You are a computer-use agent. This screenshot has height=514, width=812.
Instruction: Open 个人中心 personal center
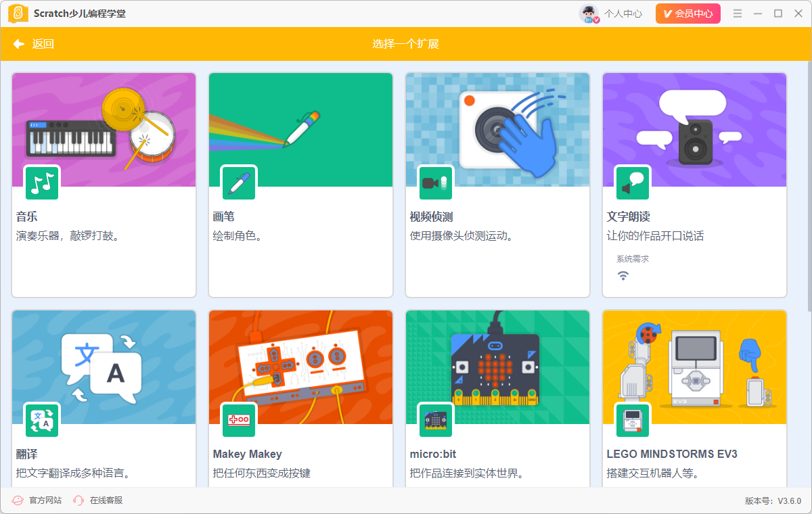623,14
